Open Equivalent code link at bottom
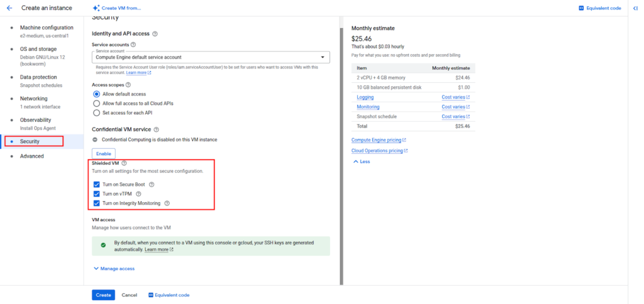The width and height of the screenshot is (644, 304). coord(169,295)
